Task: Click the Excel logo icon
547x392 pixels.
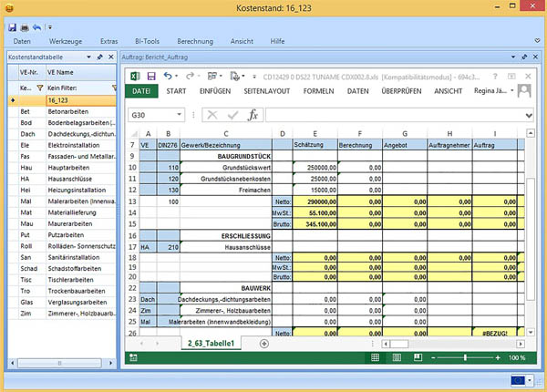Action: click(x=135, y=76)
